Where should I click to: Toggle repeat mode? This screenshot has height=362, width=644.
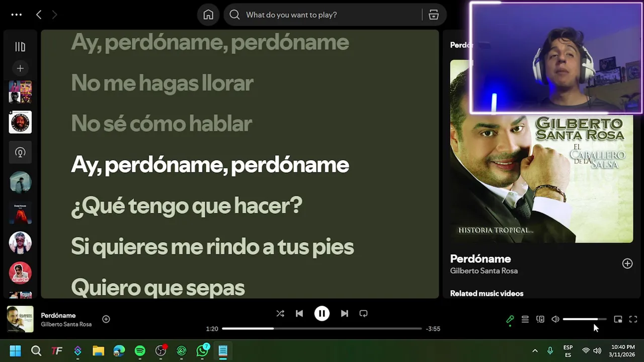(363, 314)
